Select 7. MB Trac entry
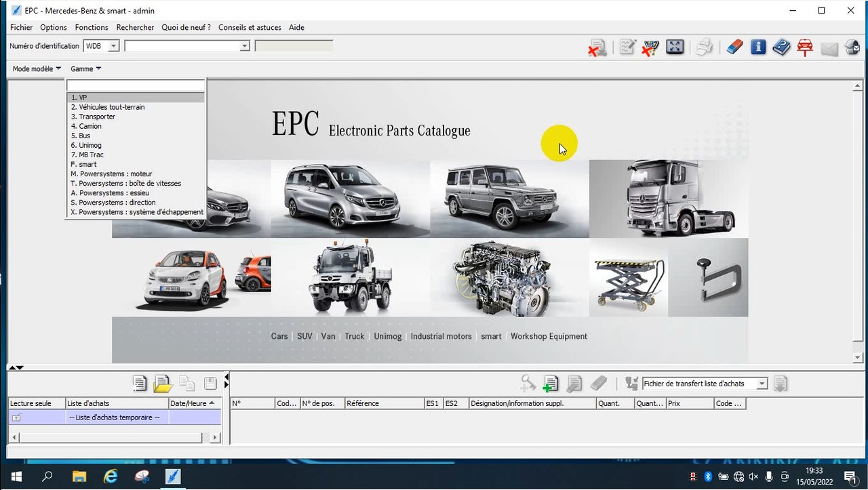The image size is (868, 490). [x=136, y=155]
